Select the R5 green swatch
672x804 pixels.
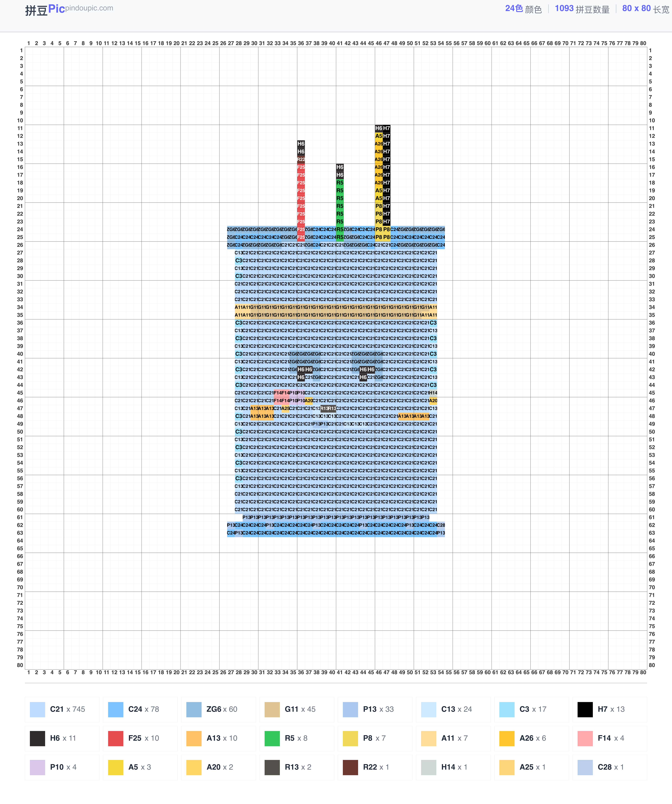pos(272,738)
